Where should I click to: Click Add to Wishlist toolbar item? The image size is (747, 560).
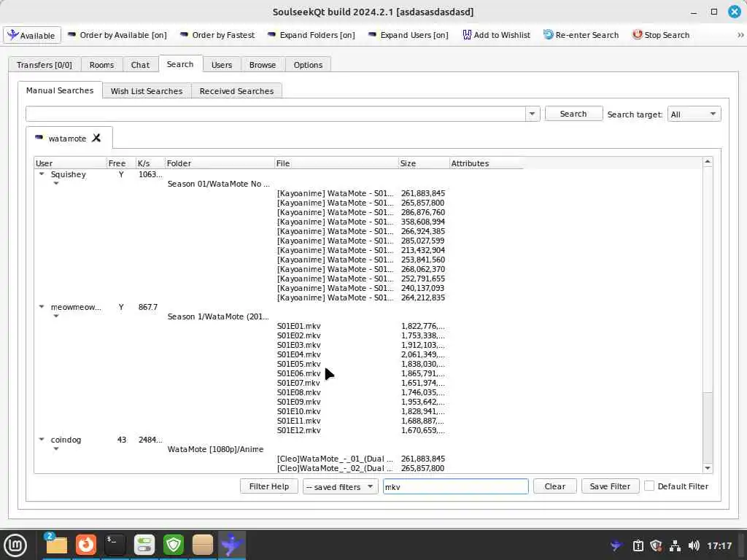tap(496, 35)
